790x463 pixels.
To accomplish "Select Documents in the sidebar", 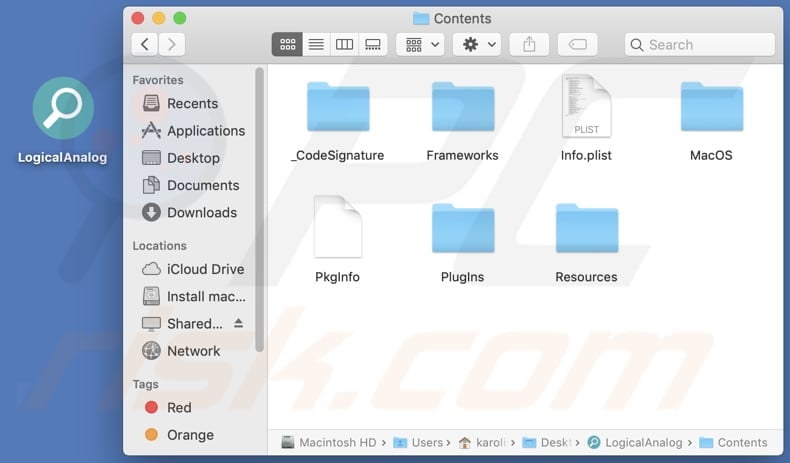I will [x=190, y=185].
